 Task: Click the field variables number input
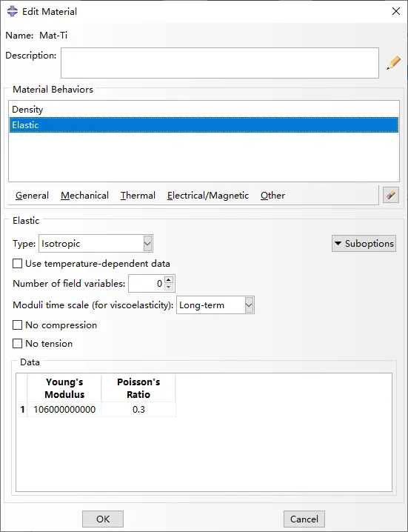(x=147, y=284)
